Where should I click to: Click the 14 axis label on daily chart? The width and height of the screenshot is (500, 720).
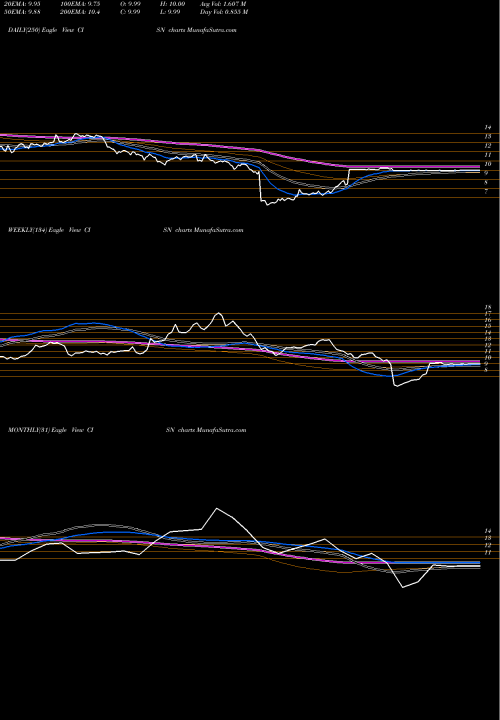tap(488, 127)
